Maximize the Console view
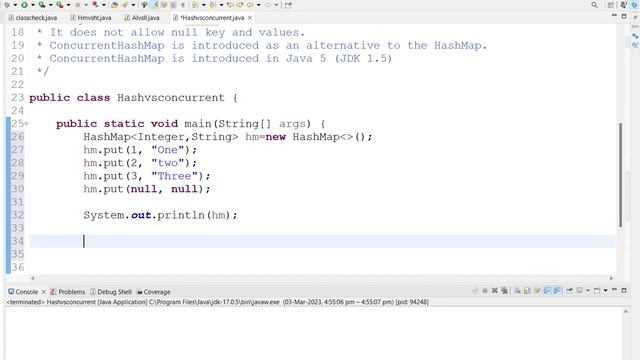This screenshot has height=360, width=640. coord(624,290)
